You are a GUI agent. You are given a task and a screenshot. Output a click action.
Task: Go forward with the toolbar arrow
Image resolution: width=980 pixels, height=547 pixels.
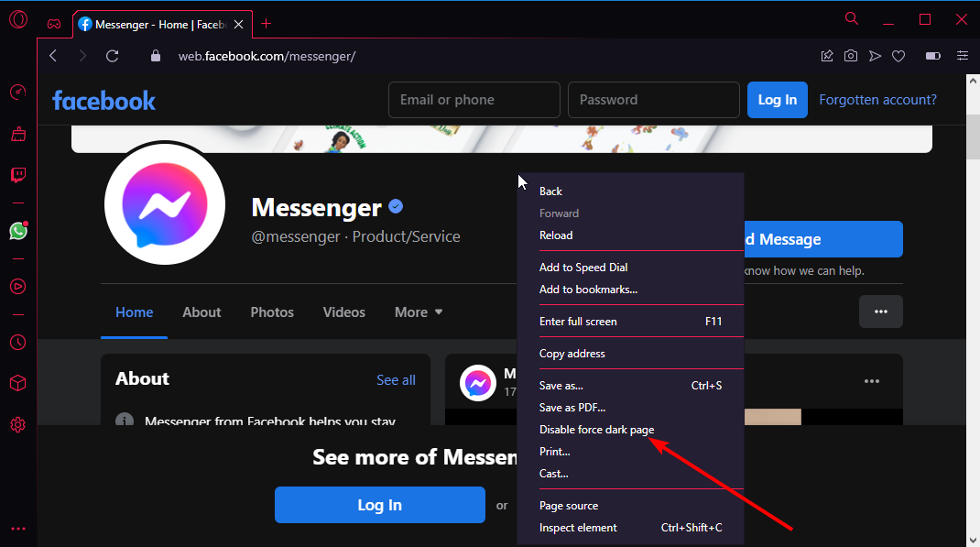point(82,56)
